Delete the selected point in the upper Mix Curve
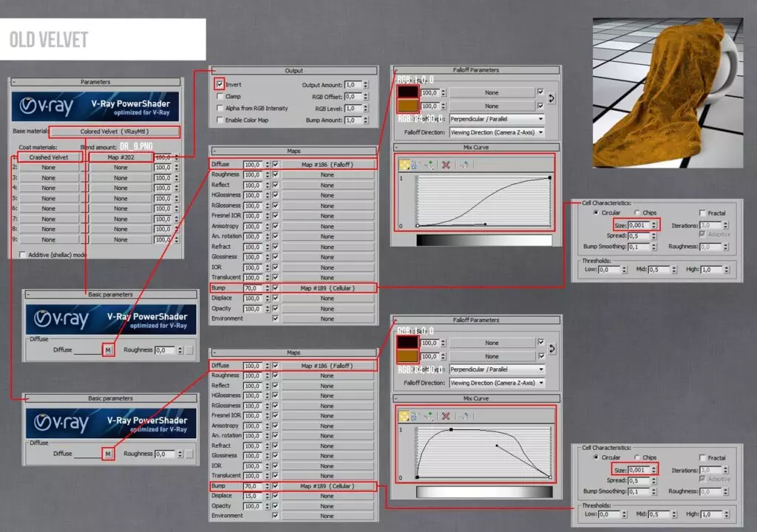The width and height of the screenshot is (757, 532). [446, 165]
